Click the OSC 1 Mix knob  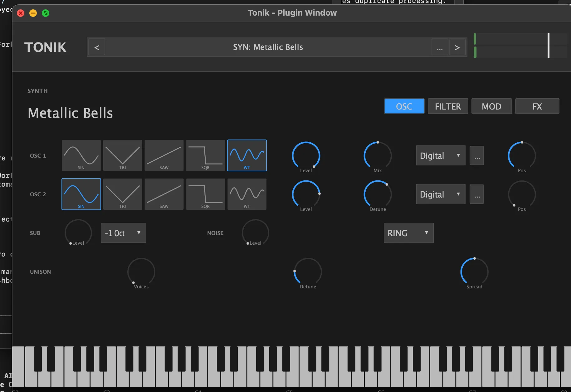(x=378, y=156)
